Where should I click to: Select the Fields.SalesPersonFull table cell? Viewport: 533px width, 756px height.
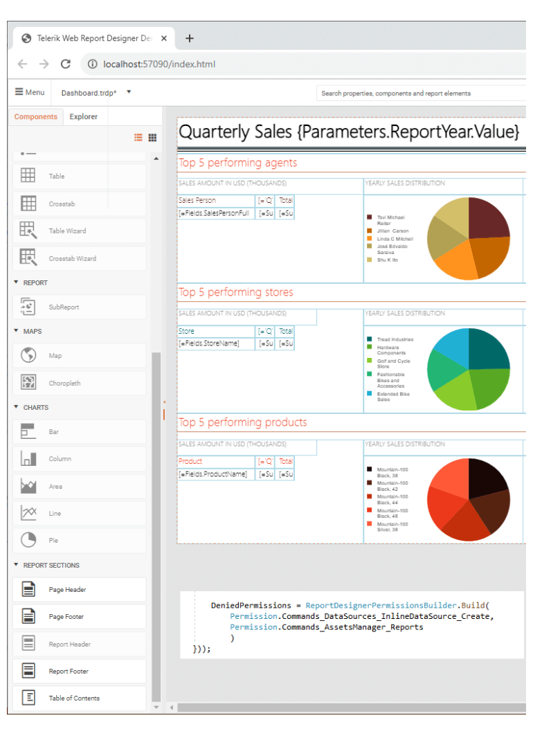(216, 213)
